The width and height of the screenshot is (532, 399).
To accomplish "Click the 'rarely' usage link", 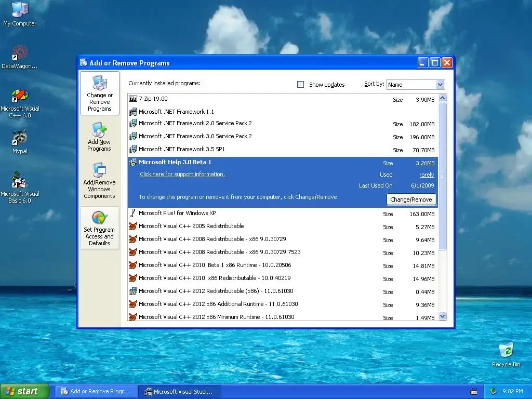I will point(427,175).
